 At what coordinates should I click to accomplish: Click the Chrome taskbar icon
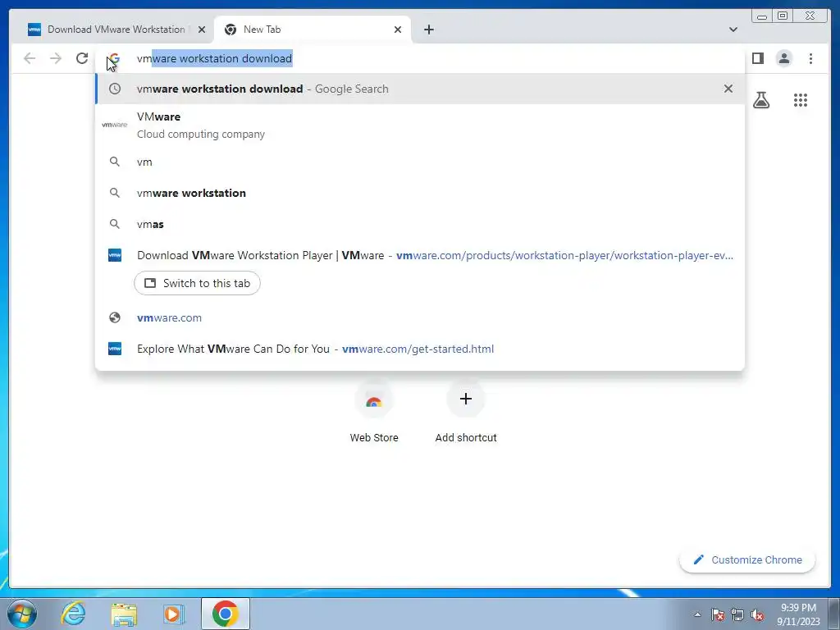[x=225, y=614]
